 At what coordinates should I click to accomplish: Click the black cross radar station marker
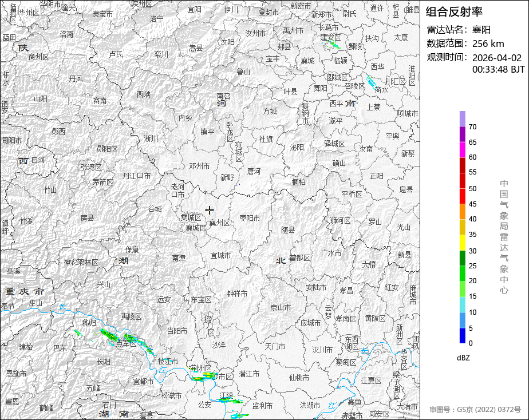click(209, 211)
